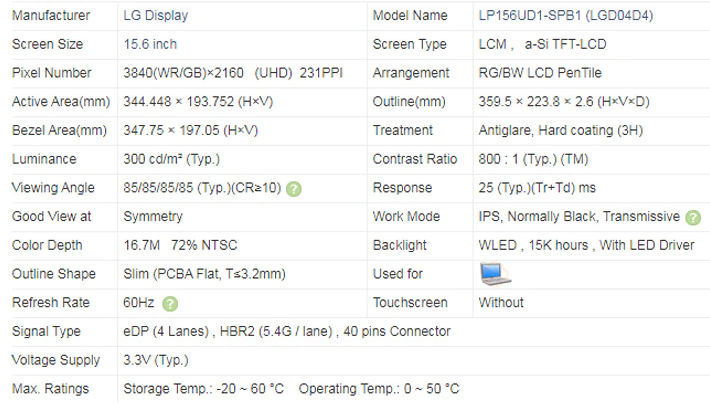Click the Signal Type label
The height and width of the screenshot is (420, 710).
pos(46,332)
